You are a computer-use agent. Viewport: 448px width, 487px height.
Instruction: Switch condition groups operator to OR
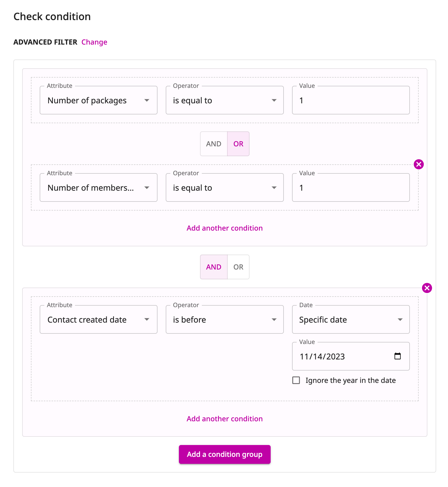click(x=238, y=267)
